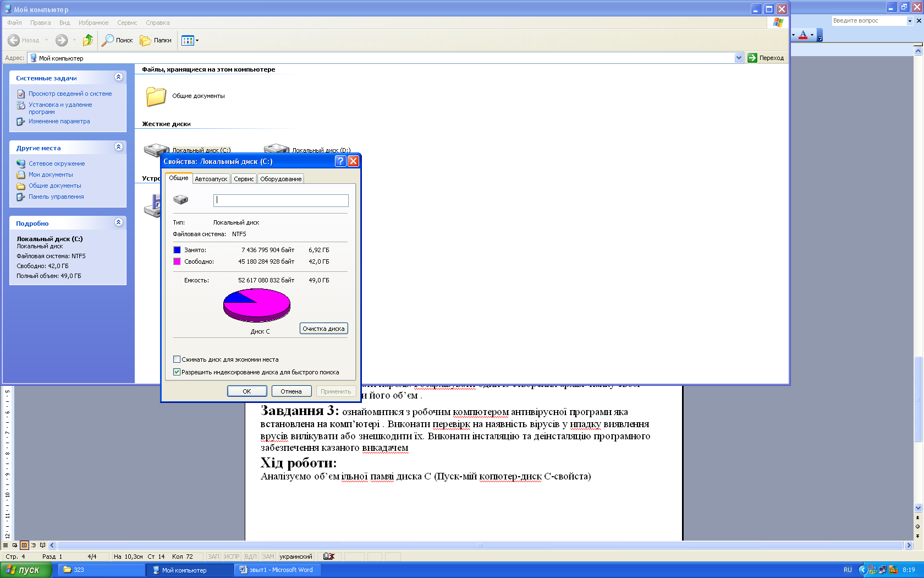Screen dimensions: 924x578
Task: Open Word toolbar options overflow arrow
Action: click(820, 36)
